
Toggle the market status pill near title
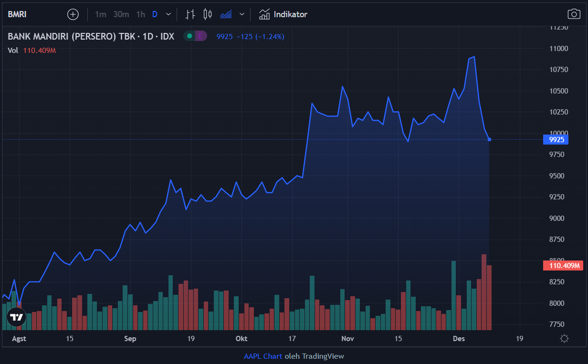189,36
